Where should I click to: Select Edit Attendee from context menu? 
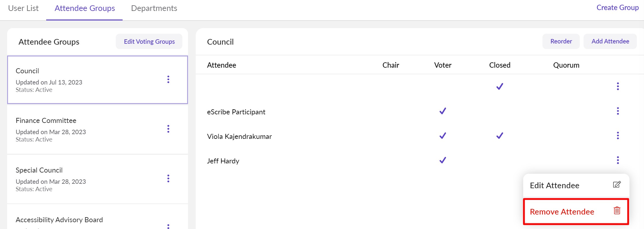click(x=555, y=186)
